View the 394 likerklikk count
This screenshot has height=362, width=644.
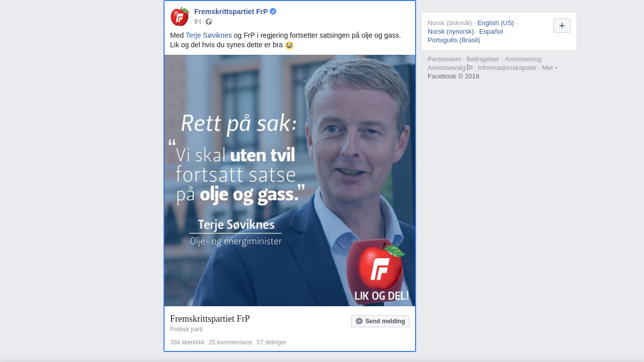coord(187,342)
